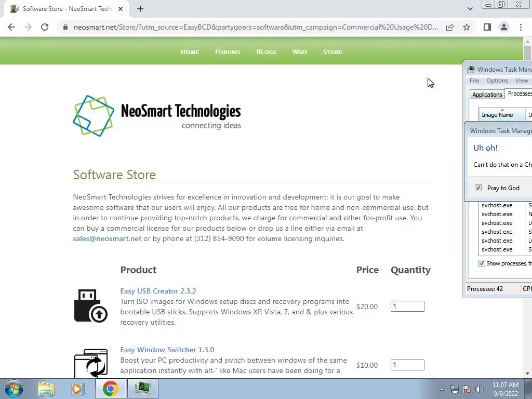Click the volume speaker tray icon
The height and width of the screenshot is (399, 532).
[x=480, y=389]
